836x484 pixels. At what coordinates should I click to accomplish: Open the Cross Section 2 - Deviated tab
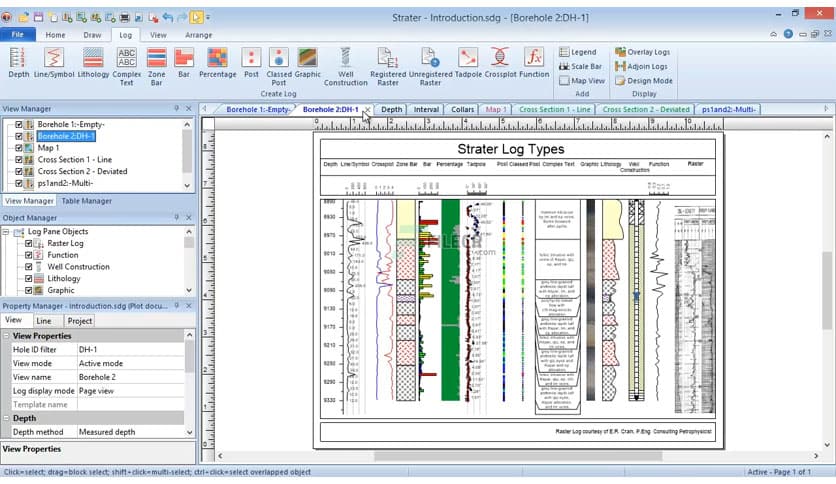[x=646, y=109]
